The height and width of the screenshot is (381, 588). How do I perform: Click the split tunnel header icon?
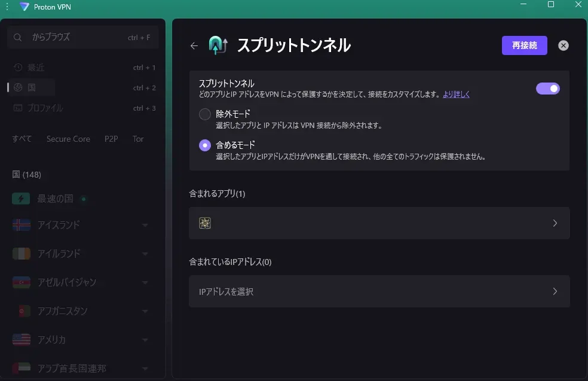(218, 45)
